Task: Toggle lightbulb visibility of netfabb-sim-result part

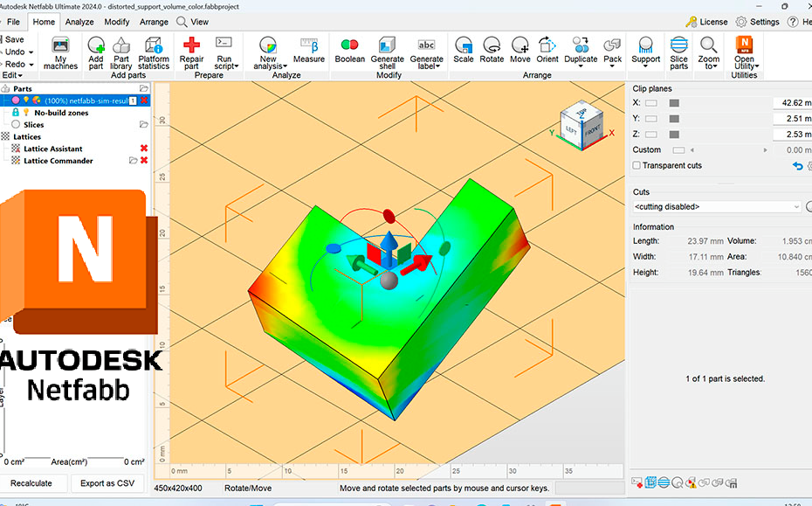Action: (x=26, y=100)
